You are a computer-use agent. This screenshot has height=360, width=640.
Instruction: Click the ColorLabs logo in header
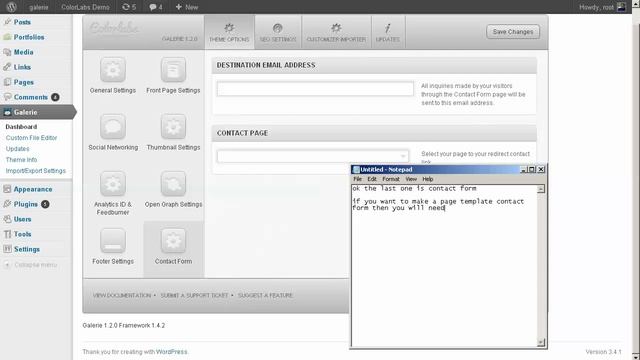tap(114, 27)
